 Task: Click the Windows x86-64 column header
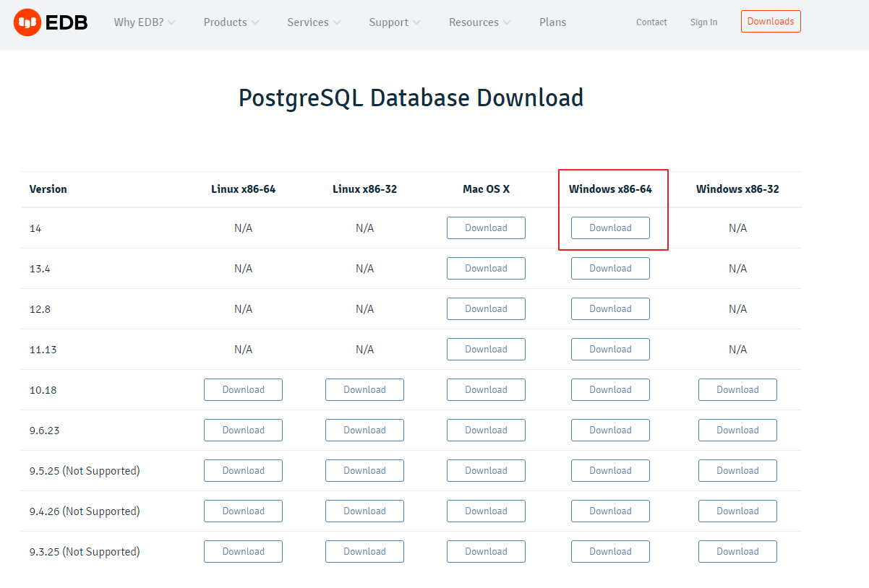[610, 189]
